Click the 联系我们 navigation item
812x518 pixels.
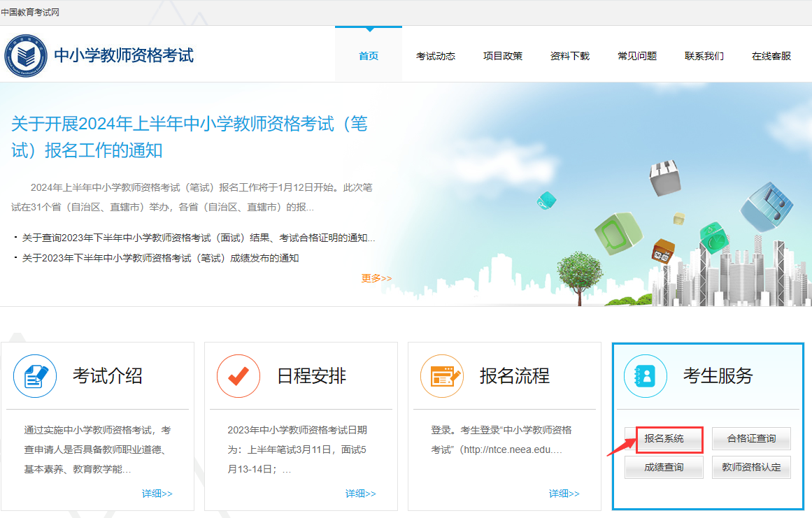click(x=704, y=56)
